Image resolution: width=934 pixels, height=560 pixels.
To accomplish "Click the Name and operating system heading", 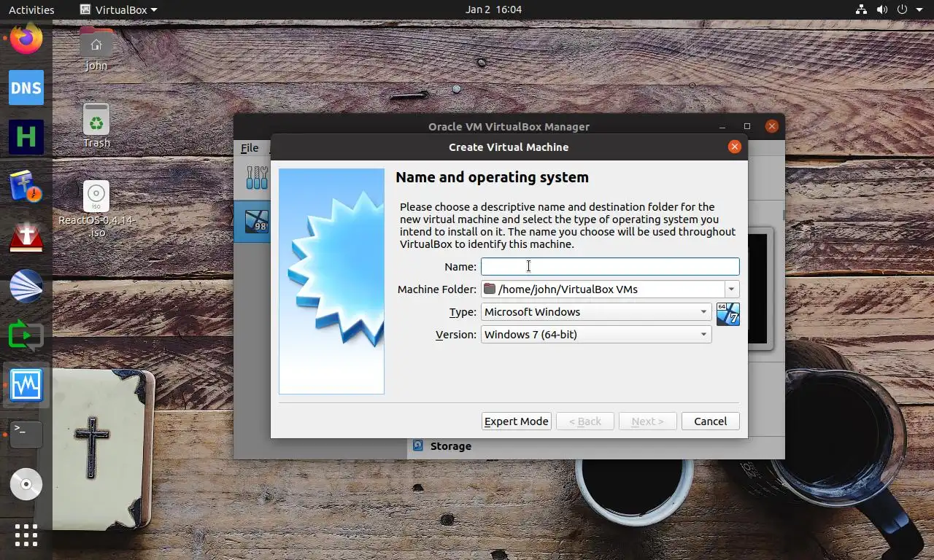I will [x=492, y=177].
